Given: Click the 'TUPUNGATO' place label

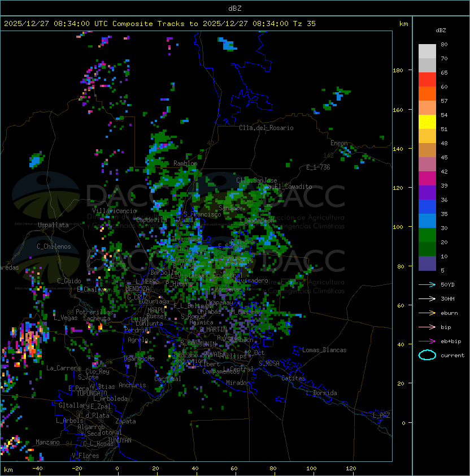Looking at the screenshot, I should (x=92, y=393).
